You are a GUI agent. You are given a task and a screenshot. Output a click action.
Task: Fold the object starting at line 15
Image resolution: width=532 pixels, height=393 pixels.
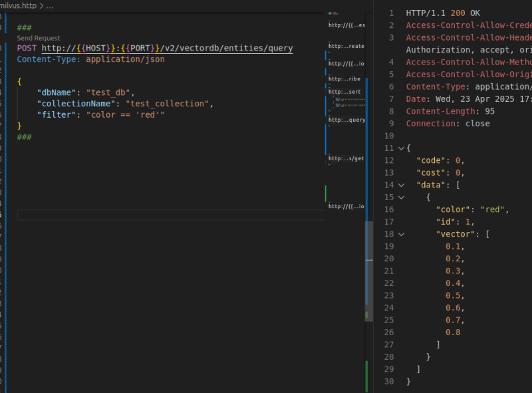(400, 197)
